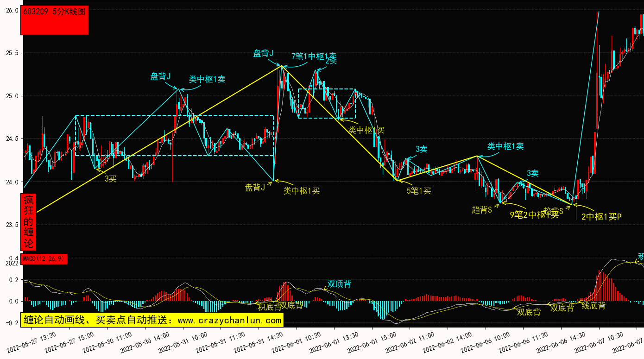The width and height of the screenshot is (644, 359).
Task: Select the 2中枢1买P buy marker
Action: tap(601, 216)
